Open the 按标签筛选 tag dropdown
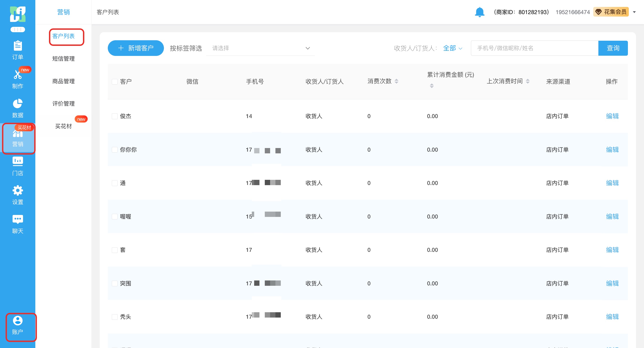The image size is (644, 348). [260, 48]
